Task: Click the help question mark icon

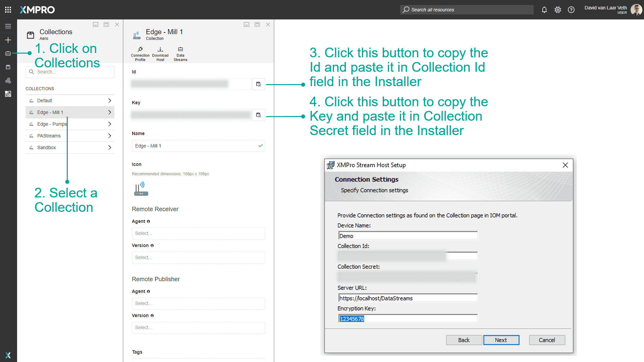Action: [x=571, y=10]
